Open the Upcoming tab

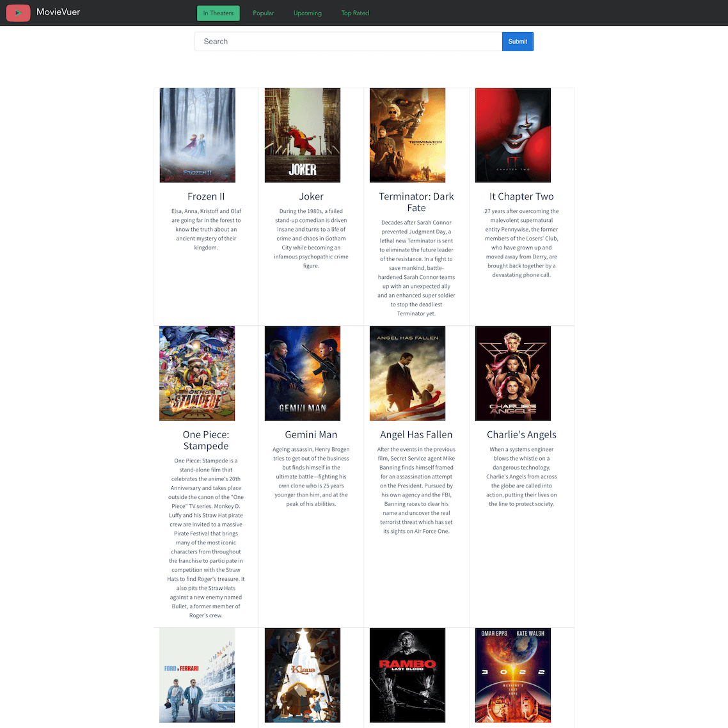click(x=307, y=13)
